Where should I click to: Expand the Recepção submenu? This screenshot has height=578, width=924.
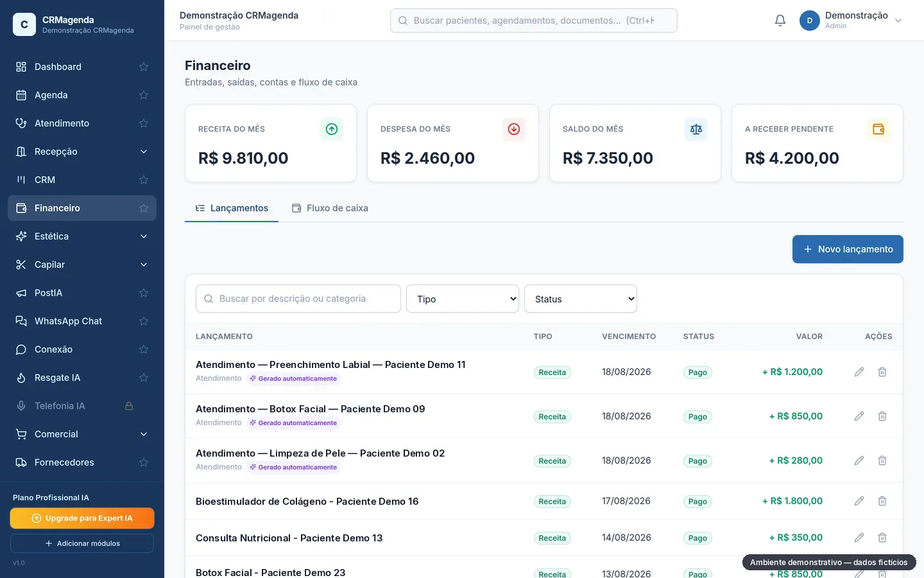[x=144, y=152]
